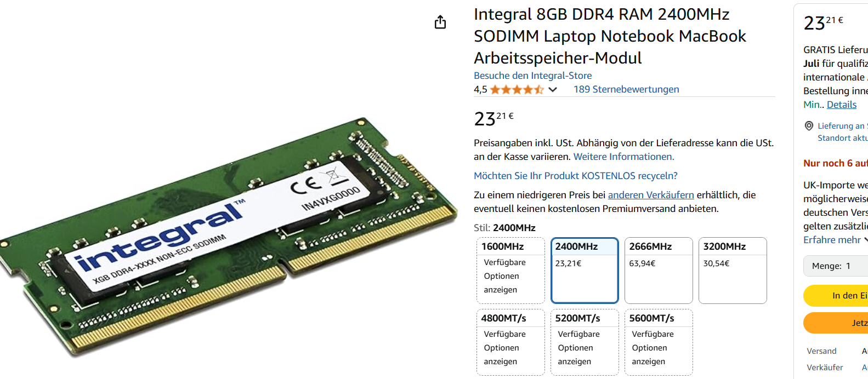Click the star rating icons
The width and height of the screenshot is (868, 379).
click(517, 89)
